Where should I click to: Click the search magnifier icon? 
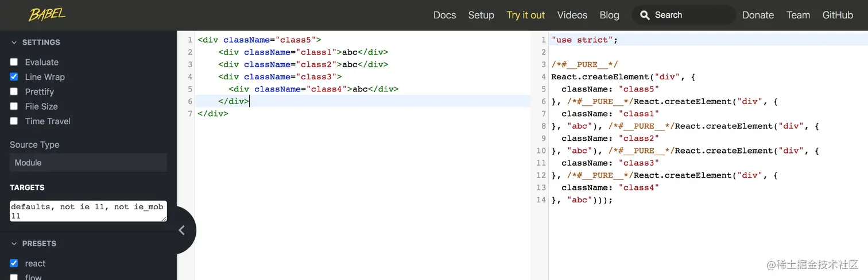(645, 16)
